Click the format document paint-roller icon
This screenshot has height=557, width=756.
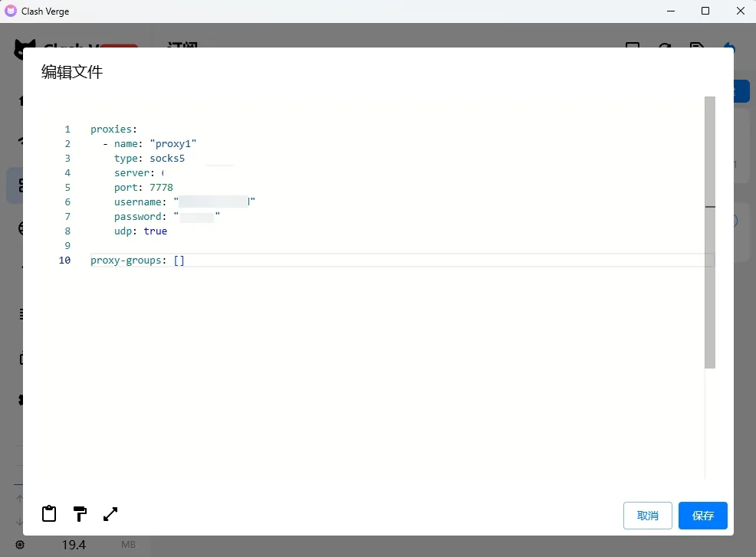click(80, 513)
